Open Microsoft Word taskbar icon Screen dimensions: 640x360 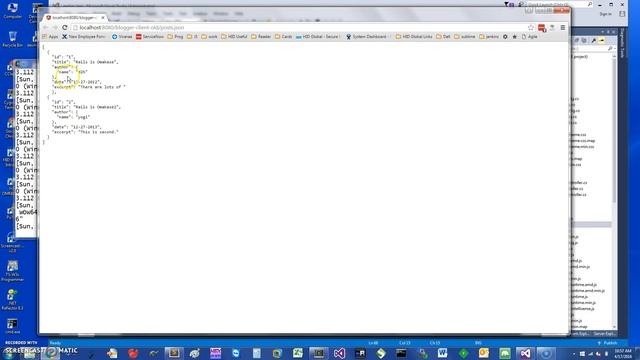[442, 353]
